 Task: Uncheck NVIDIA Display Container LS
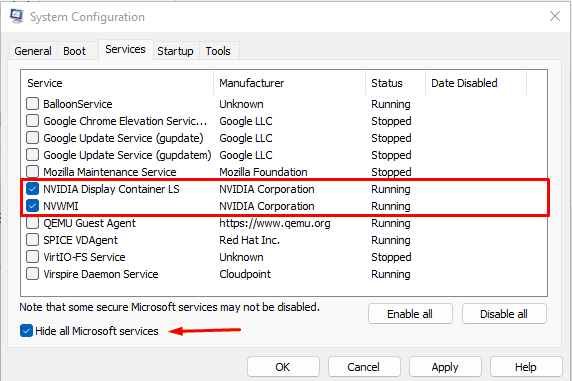[32, 189]
